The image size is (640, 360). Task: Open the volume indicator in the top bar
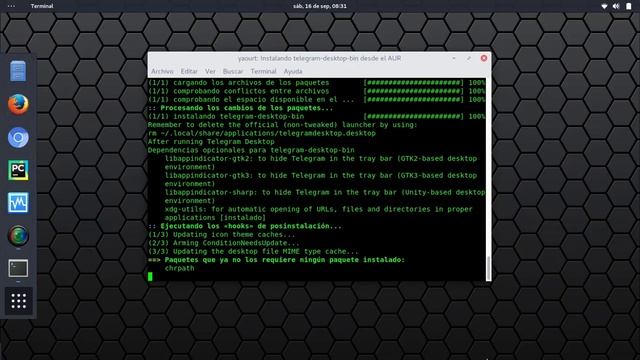point(616,6)
